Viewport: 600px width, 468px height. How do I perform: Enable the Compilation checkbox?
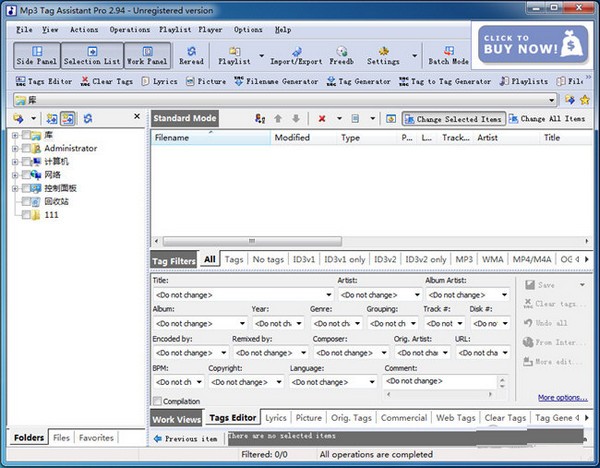point(158,401)
